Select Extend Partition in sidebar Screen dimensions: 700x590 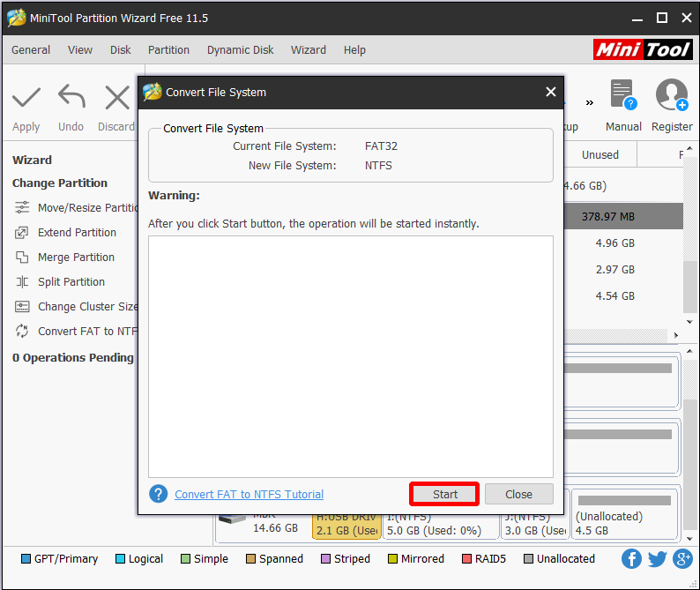tap(65, 233)
